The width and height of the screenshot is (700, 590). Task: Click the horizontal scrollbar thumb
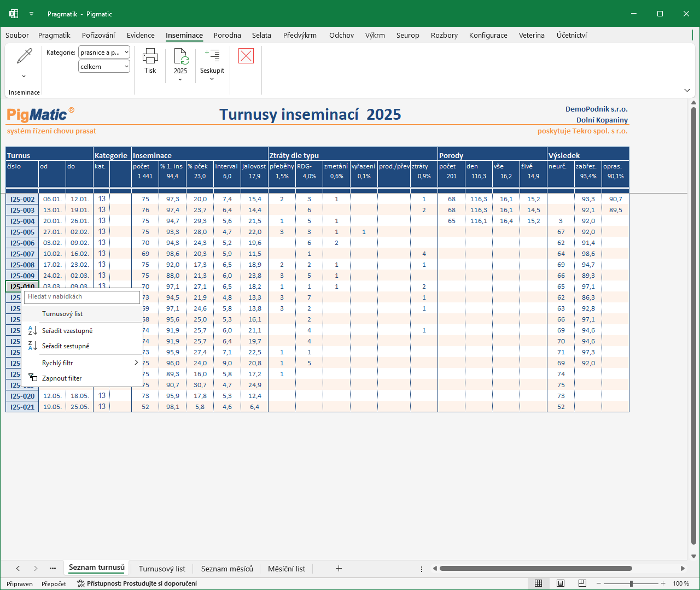click(x=536, y=569)
